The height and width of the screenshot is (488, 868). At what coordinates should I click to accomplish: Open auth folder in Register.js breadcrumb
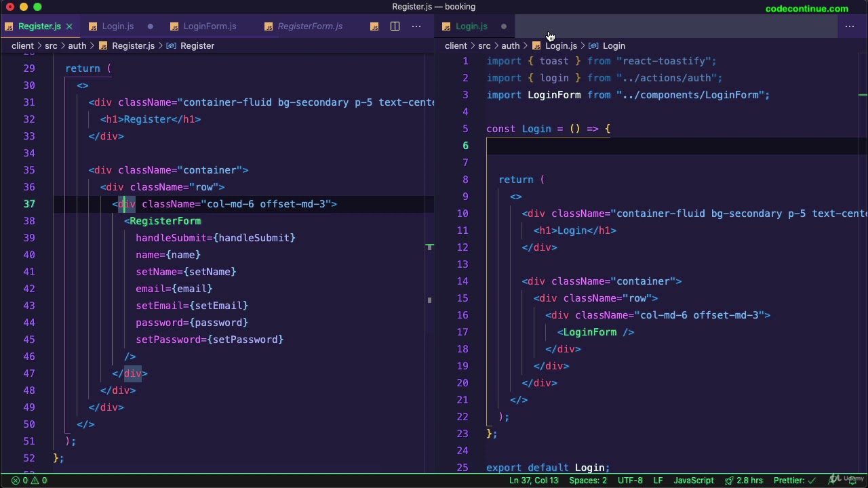tap(77, 45)
